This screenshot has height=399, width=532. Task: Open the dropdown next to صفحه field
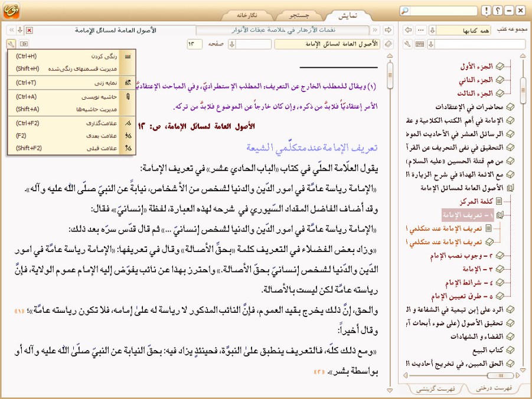pos(232,44)
